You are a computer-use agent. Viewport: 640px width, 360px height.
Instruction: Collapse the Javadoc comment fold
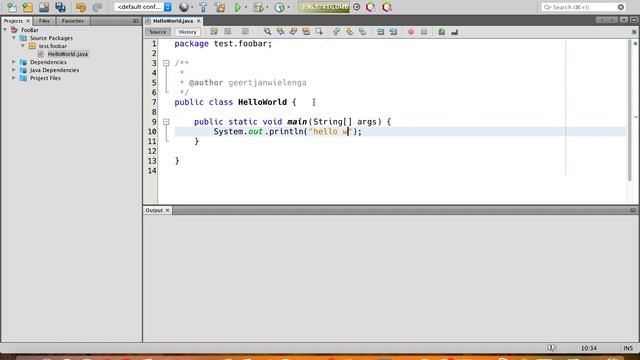point(166,63)
